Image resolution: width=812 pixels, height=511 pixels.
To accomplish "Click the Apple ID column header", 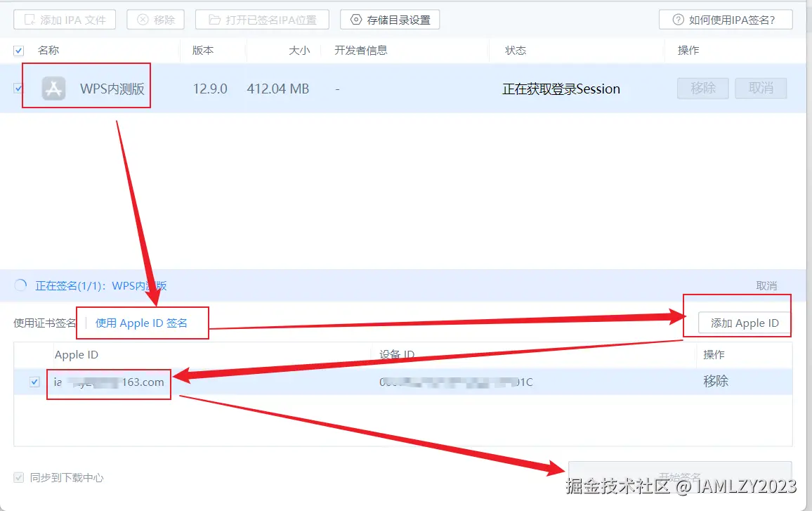I will 77,355.
